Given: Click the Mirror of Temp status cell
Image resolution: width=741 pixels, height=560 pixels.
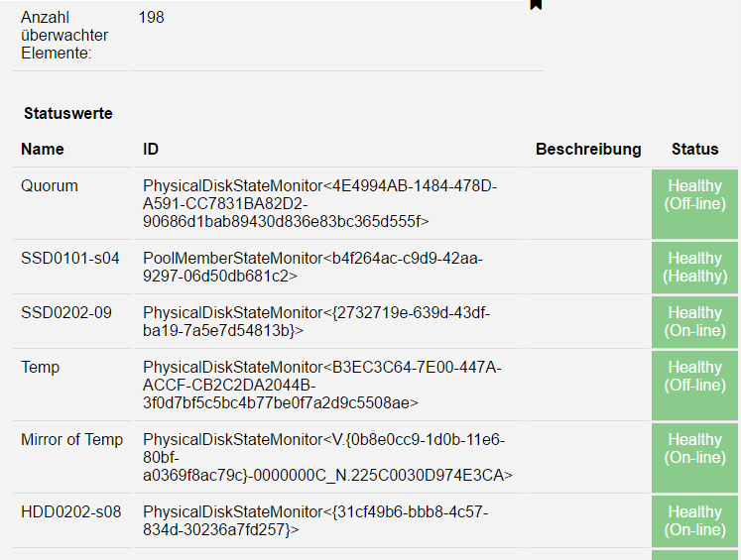Looking at the screenshot, I should tap(694, 458).
